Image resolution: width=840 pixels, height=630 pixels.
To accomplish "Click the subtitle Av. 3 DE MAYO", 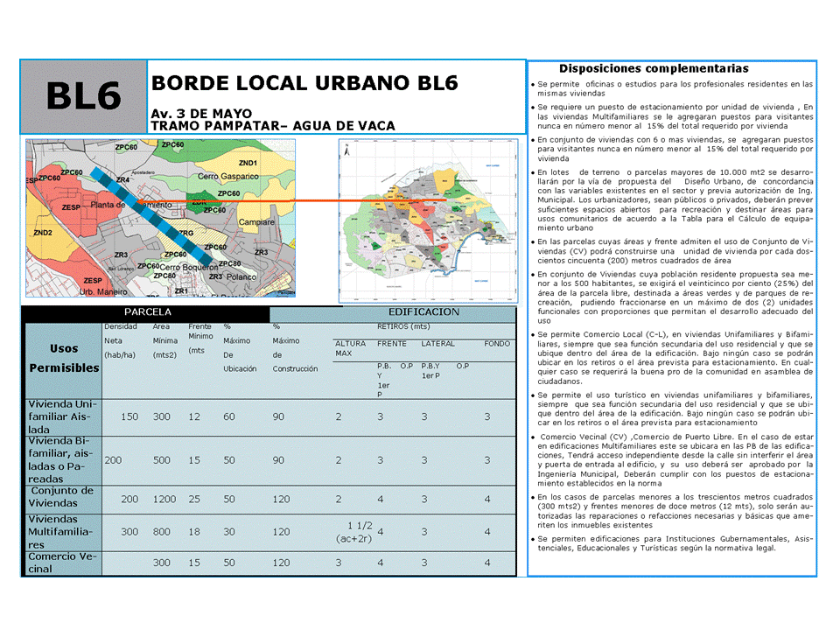I will pyautogui.click(x=201, y=114).
